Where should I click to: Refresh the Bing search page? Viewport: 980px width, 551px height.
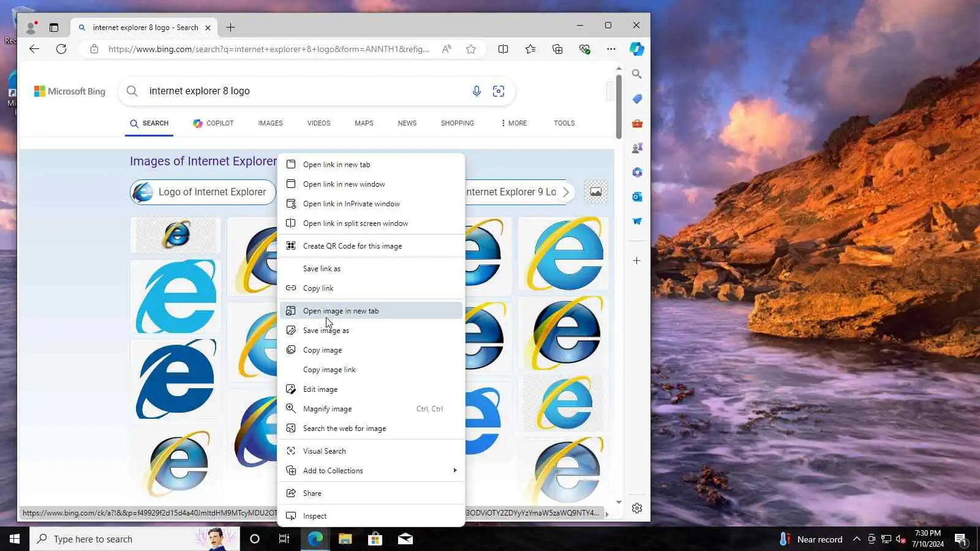[x=61, y=49]
